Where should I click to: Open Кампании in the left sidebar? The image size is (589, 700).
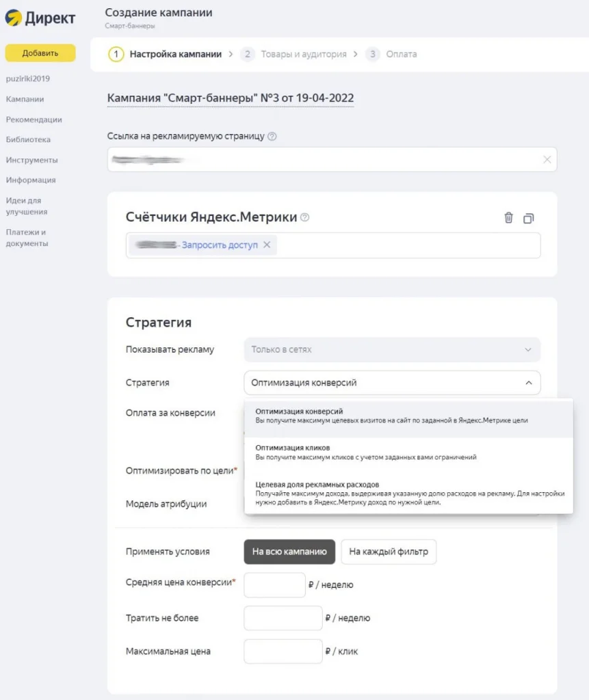coord(25,99)
